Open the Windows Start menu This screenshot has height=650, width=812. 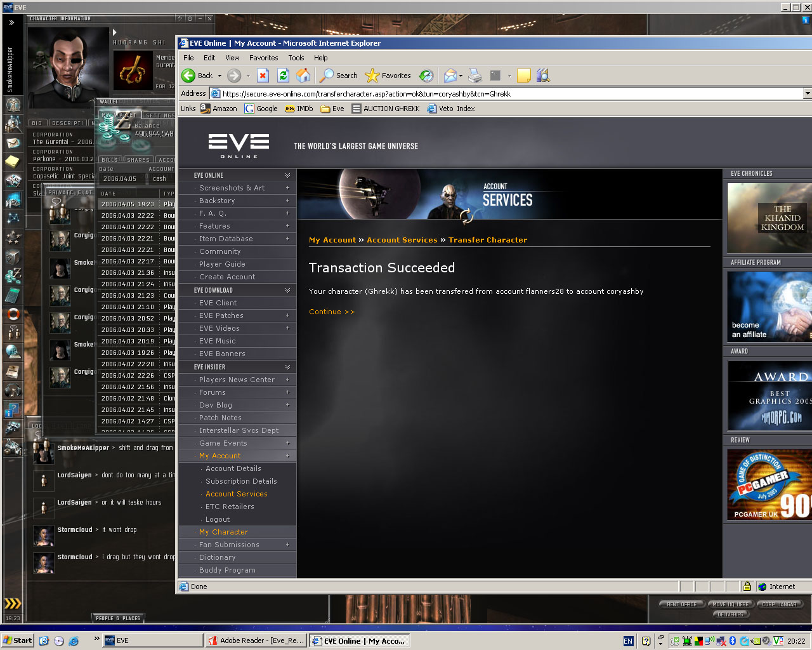[17, 640]
